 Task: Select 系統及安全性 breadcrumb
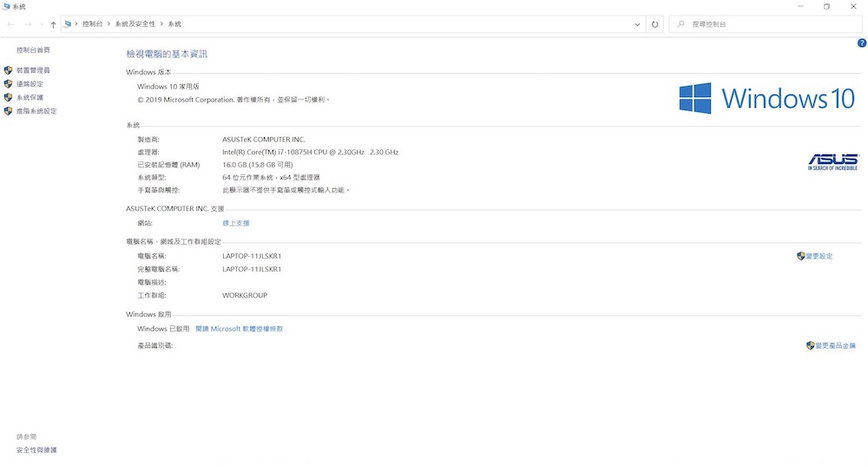pos(135,23)
